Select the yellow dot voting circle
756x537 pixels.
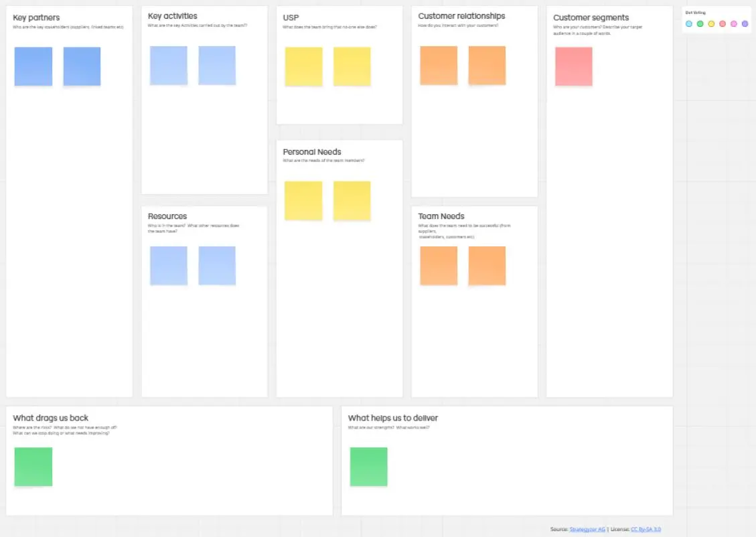tap(711, 23)
